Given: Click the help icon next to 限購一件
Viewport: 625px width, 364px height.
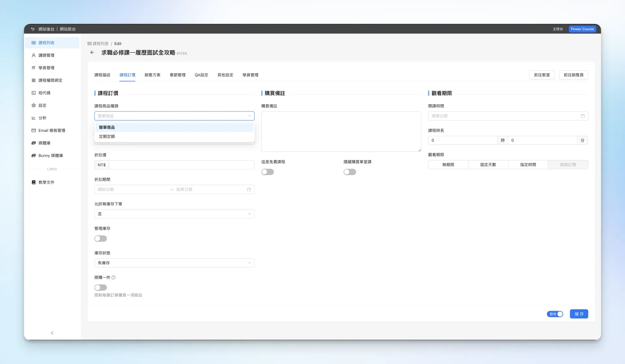Looking at the screenshot, I should (114, 277).
